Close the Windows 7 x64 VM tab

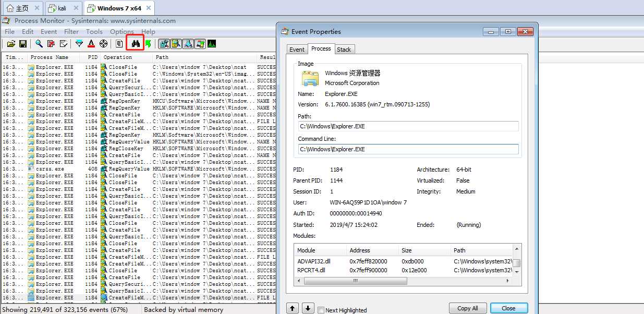tap(149, 8)
